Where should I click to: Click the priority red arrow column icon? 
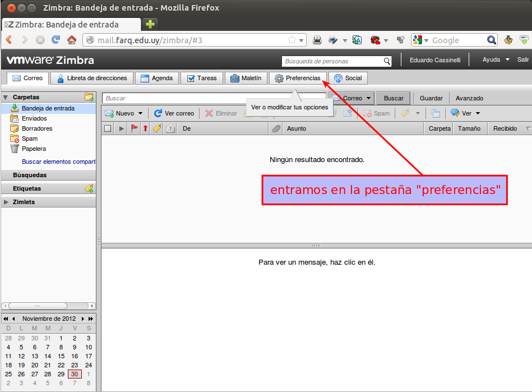point(146,128)
